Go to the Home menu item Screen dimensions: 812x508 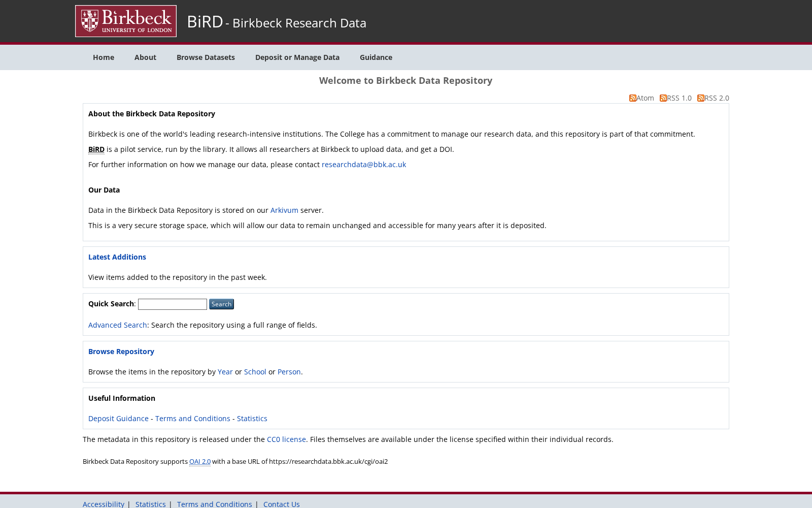tap(104, 57)
